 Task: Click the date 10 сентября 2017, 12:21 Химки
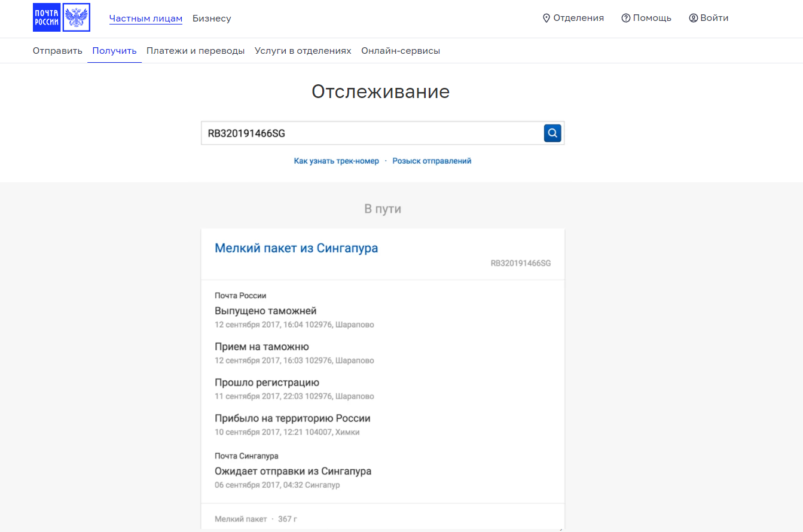(288, 433)
